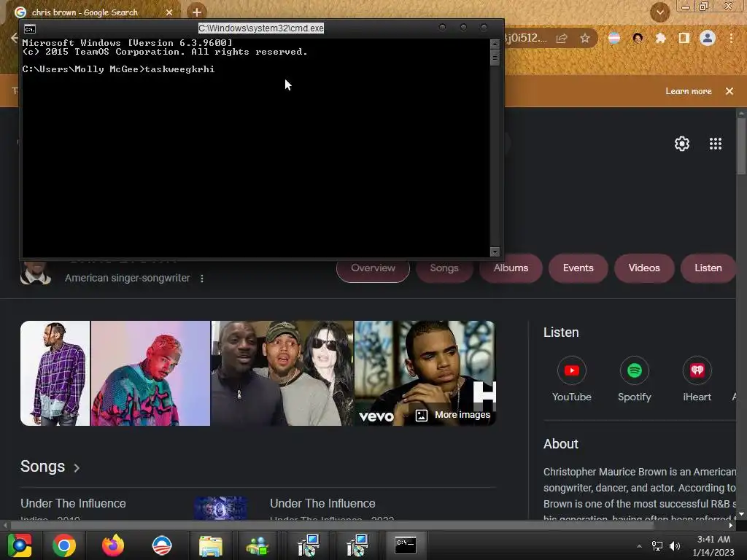Click the avatar face extension icon
The image size is (747, 560).
pos(638,38)
